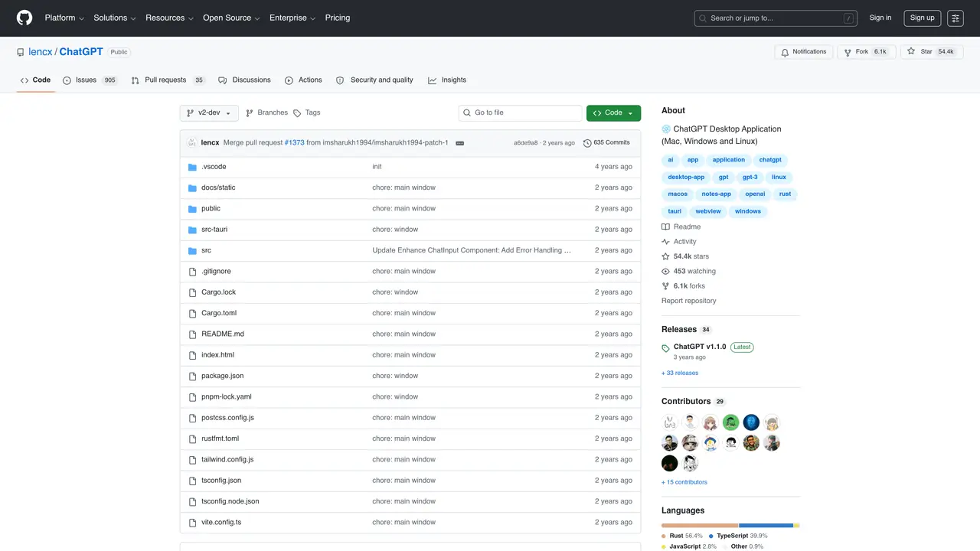Image resolution: width=980 pixels, height=551 pixels.
Task: Click the Branches icon link
Action: click(266, 112)
